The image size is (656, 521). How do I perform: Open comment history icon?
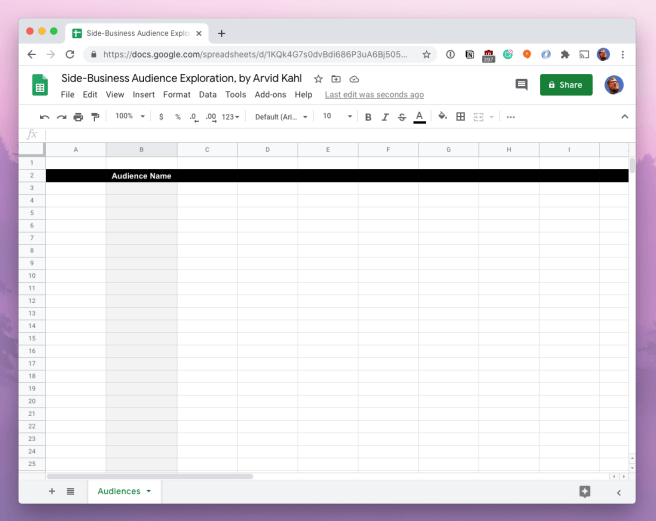pyautogui.click(x=521, y=85)
